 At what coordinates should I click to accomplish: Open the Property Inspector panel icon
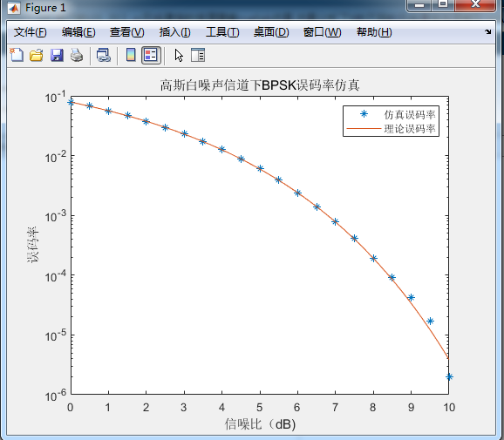(x=198, y=55)
